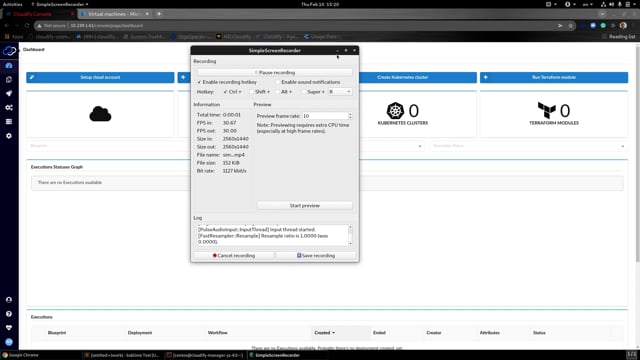Click the Start preview button
Viewport: 640px width, 360px height.
pyautogui.click(x=304, y=205)
